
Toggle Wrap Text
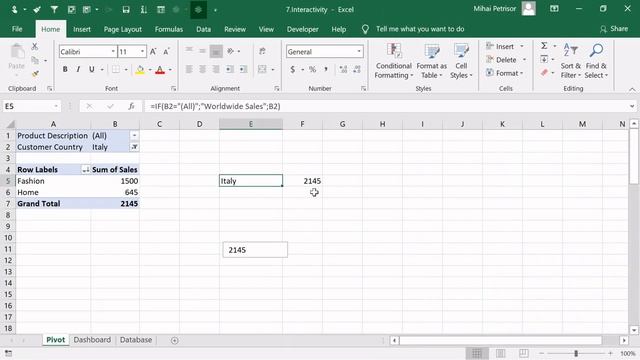point(262,51)
